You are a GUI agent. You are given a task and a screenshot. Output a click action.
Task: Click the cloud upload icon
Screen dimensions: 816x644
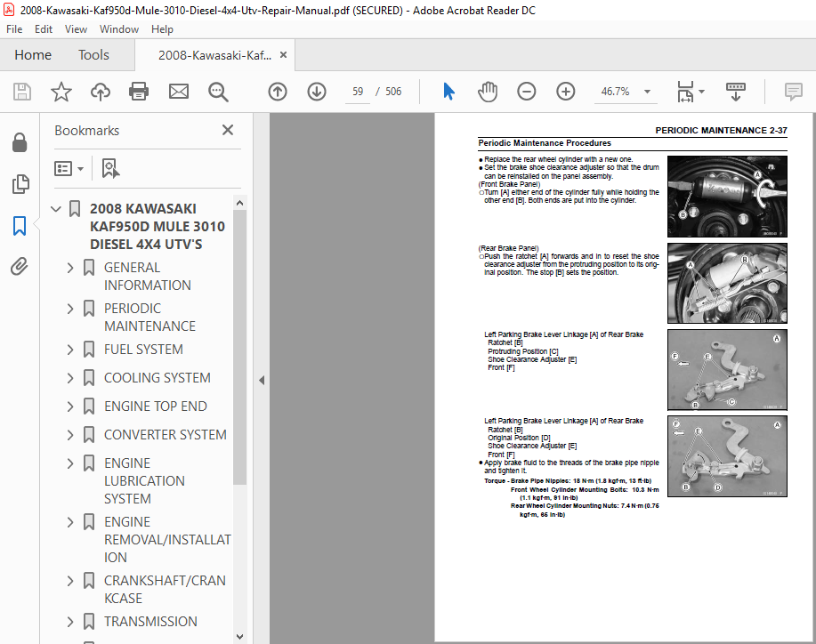(100, 93)
